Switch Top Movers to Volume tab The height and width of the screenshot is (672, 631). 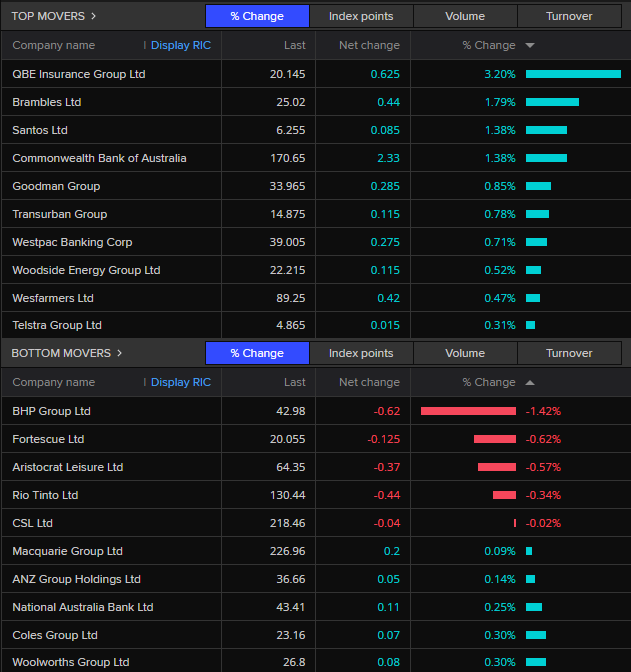click(465, 16)
